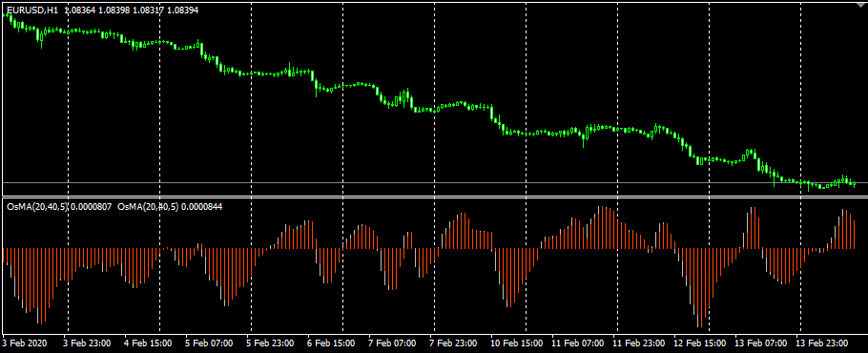This screenshot has width=868, height=353.
Task: Click the high price value 1.08398
Action: tap(114, 10)
